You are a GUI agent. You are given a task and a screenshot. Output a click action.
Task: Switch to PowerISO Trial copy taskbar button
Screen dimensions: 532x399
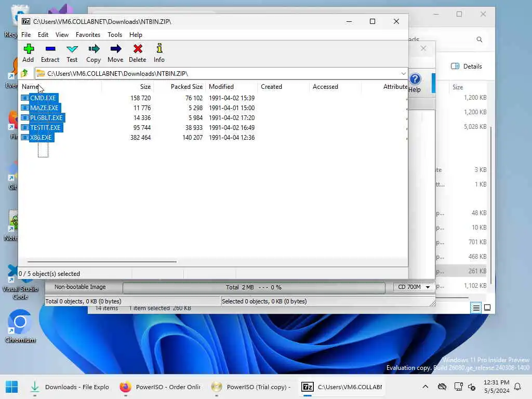pos(251,387)
